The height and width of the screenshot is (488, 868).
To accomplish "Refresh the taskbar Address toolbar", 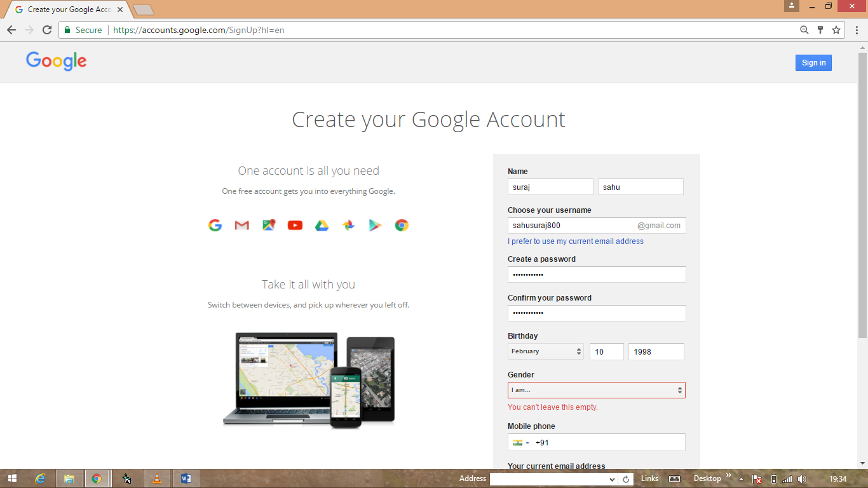I will (x=626, y=479).
